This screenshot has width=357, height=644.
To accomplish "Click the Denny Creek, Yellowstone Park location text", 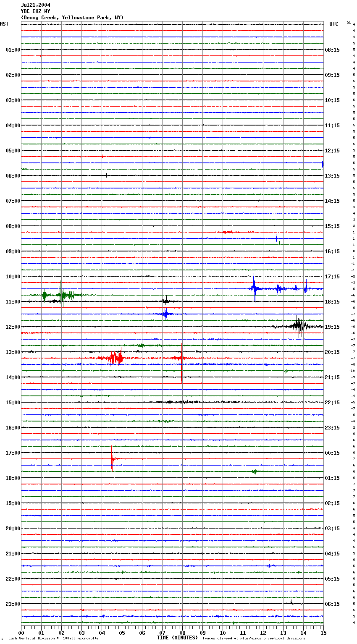I will [72, 18].
